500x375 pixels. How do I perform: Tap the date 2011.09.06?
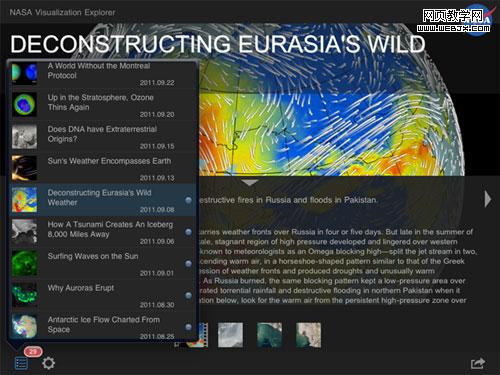tap(157, 241)
